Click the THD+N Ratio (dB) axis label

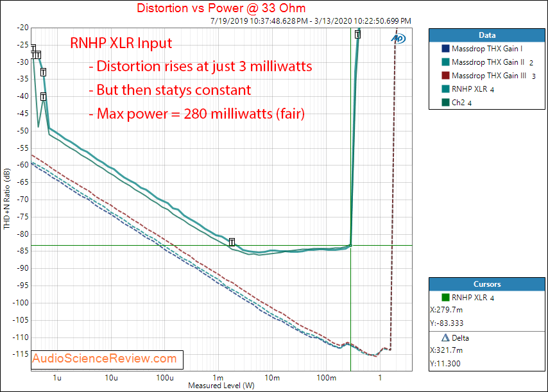click(x=6, y=199)
